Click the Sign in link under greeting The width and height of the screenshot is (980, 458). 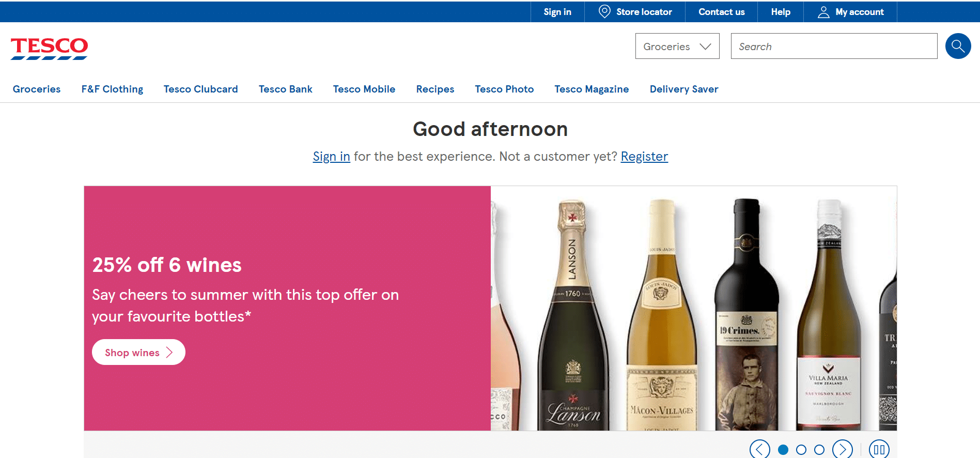pos(332,156)
